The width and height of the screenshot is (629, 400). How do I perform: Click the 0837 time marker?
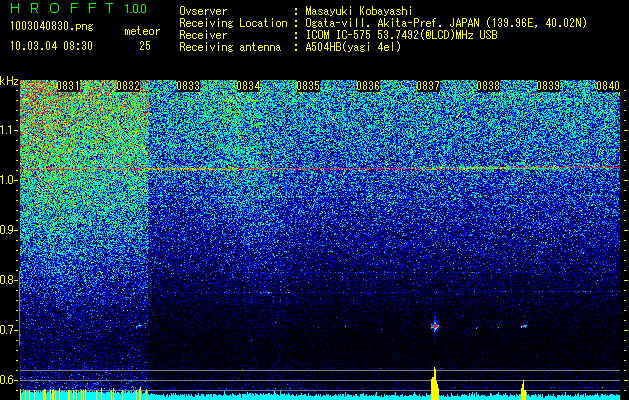(428, 86)
